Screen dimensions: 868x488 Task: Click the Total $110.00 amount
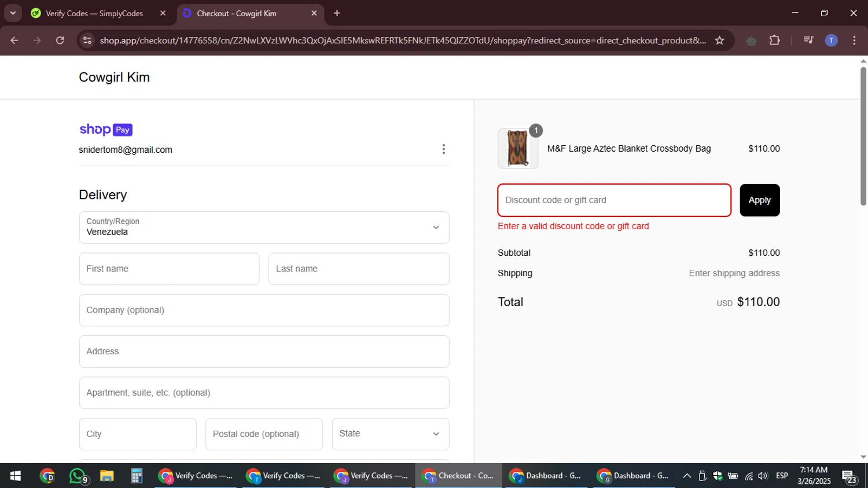coord(759,302)
